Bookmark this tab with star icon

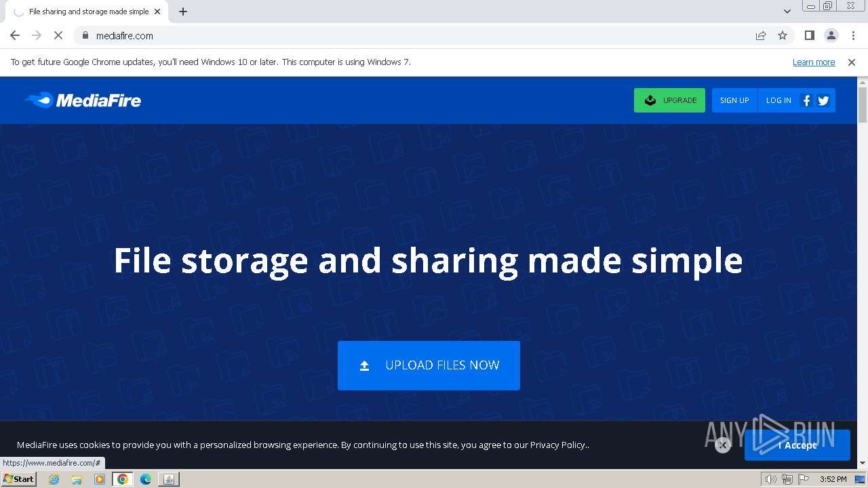click(783, 35)
